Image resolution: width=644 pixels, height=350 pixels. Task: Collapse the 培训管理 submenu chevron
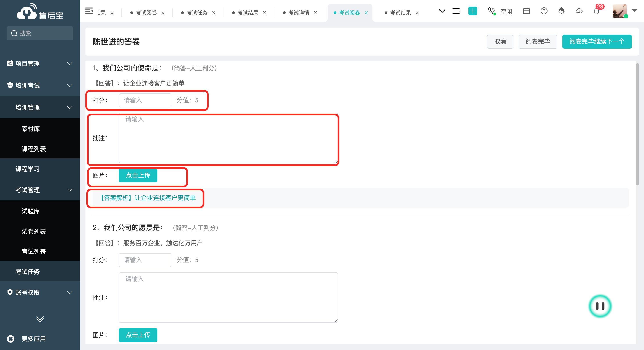click(x=70, y=108)
